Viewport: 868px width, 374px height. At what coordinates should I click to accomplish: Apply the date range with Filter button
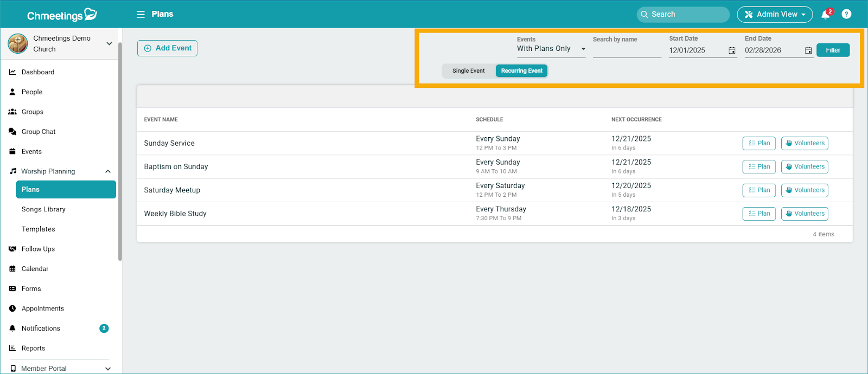tap(833, 50)
